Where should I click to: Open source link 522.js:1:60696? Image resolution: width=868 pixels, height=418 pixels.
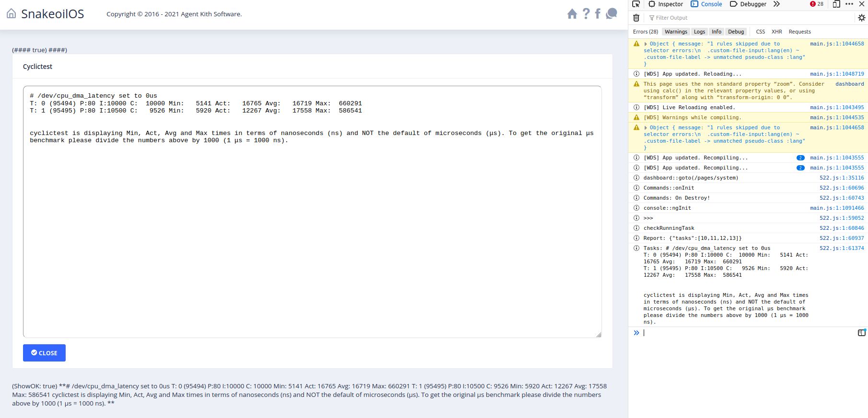pos(842,188)
